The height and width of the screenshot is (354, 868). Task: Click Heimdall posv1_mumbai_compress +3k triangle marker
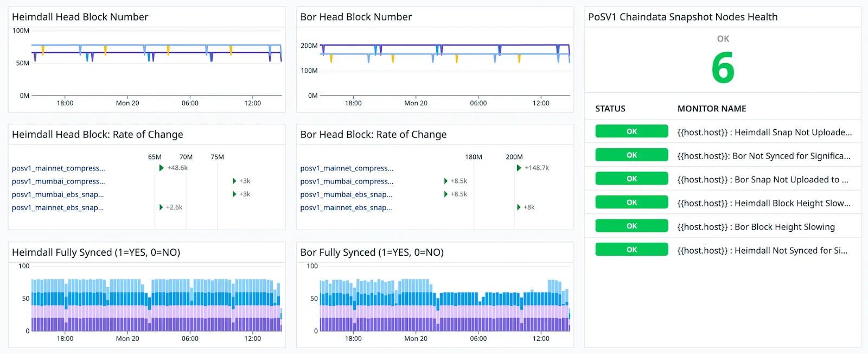click(x=234, y=181)
